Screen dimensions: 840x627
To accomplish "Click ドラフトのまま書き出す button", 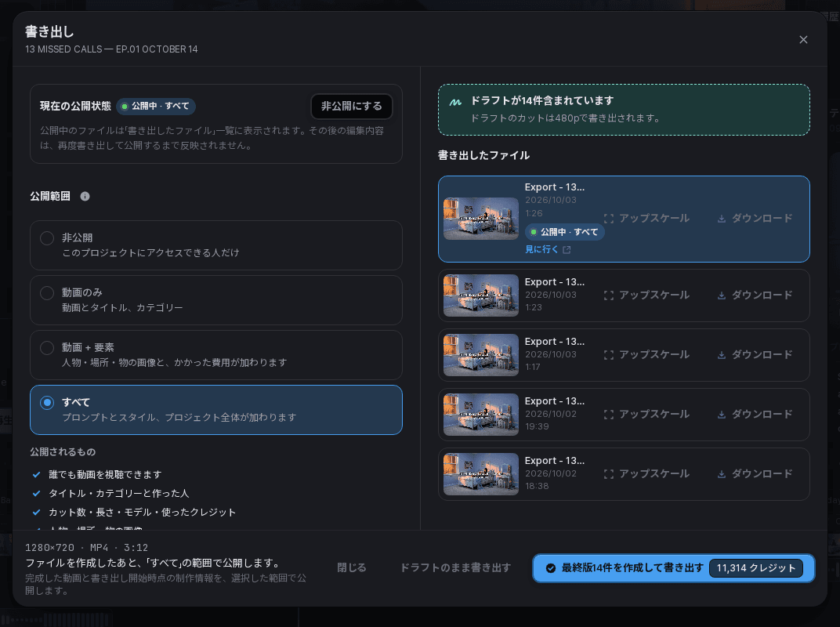I will (x=455, y=567).
